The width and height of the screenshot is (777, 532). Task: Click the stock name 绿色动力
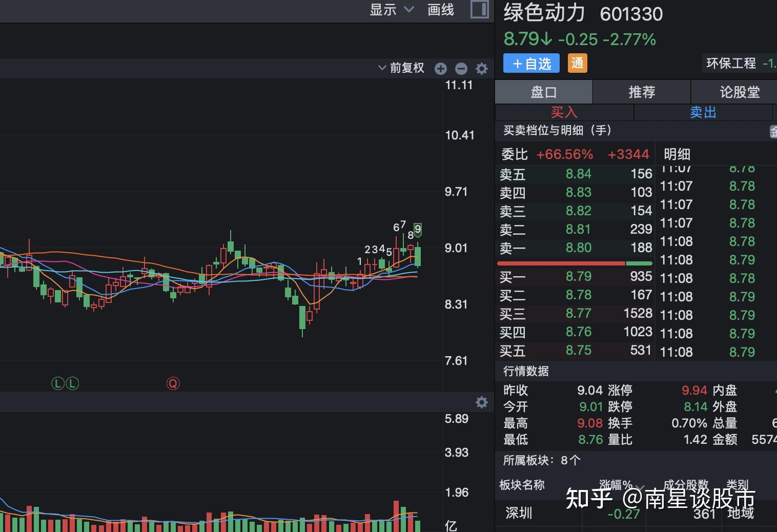click(x=544, y=12)
